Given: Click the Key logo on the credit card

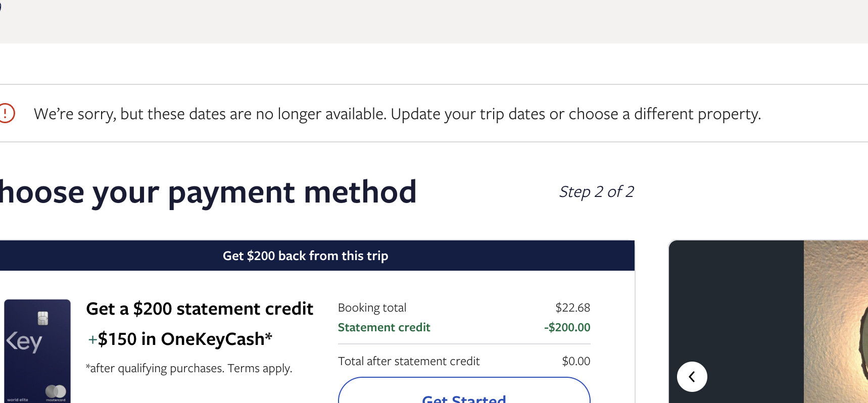Looking at the screenshot, I should coord(24,342).
